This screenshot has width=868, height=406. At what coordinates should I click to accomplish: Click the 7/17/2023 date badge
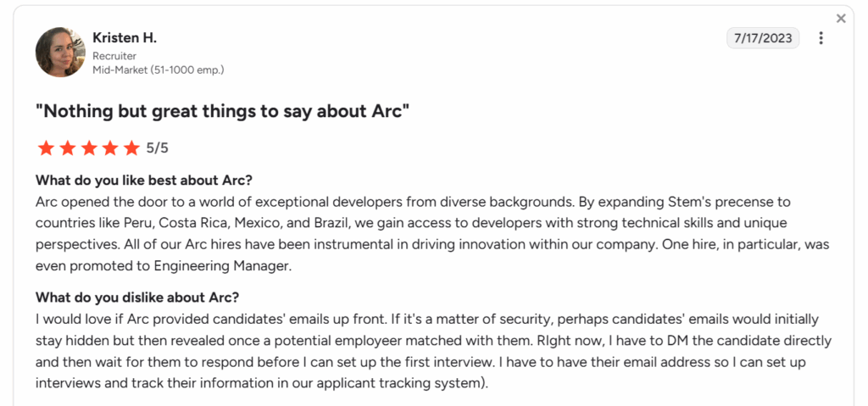(763, 38)
